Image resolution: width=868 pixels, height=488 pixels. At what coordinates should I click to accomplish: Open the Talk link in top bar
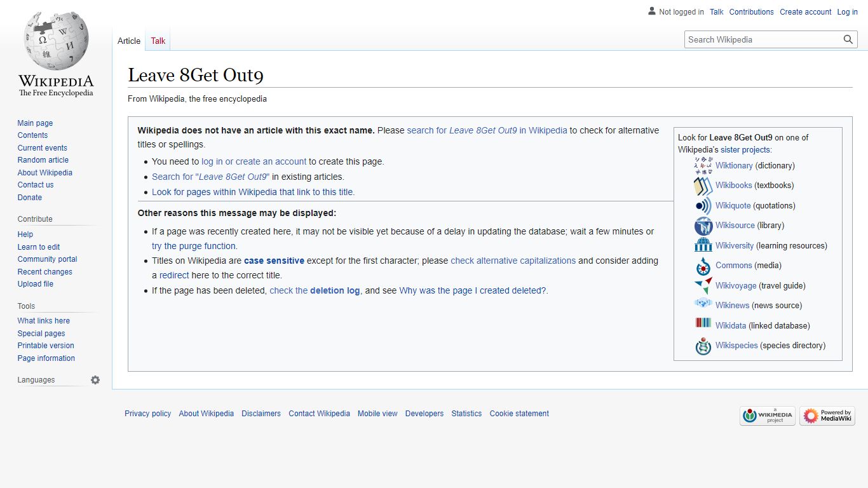pyautogui.click(x=717, y=12)
